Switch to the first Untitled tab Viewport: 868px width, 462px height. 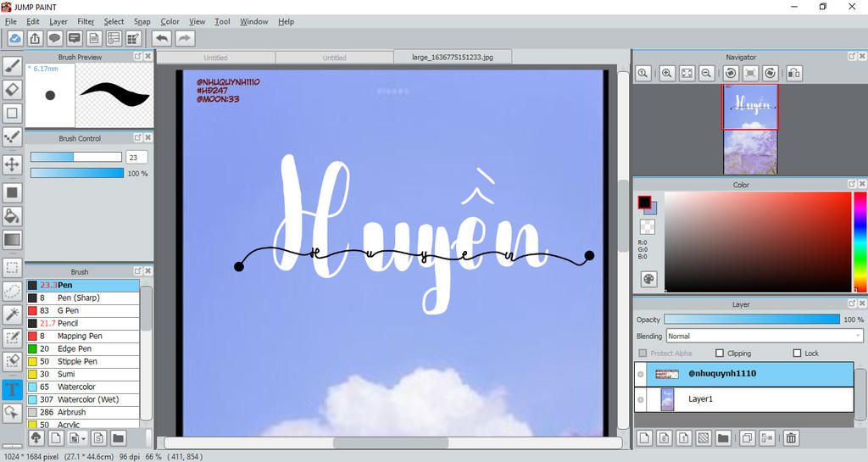tap(215, 58)
